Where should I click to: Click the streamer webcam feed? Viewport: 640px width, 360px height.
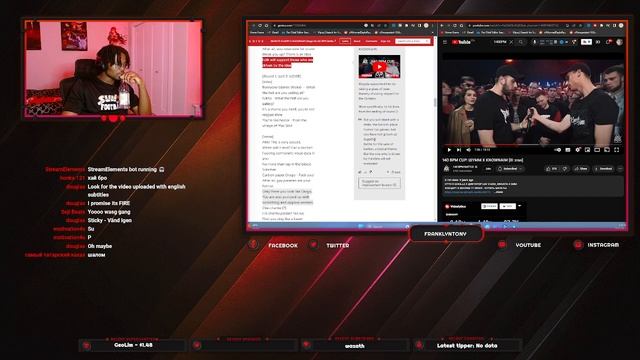[x=113, y=69]
